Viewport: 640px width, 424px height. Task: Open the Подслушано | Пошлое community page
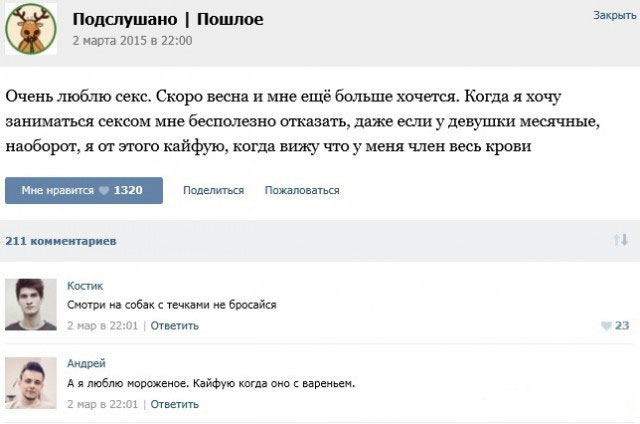coord(168,19)
